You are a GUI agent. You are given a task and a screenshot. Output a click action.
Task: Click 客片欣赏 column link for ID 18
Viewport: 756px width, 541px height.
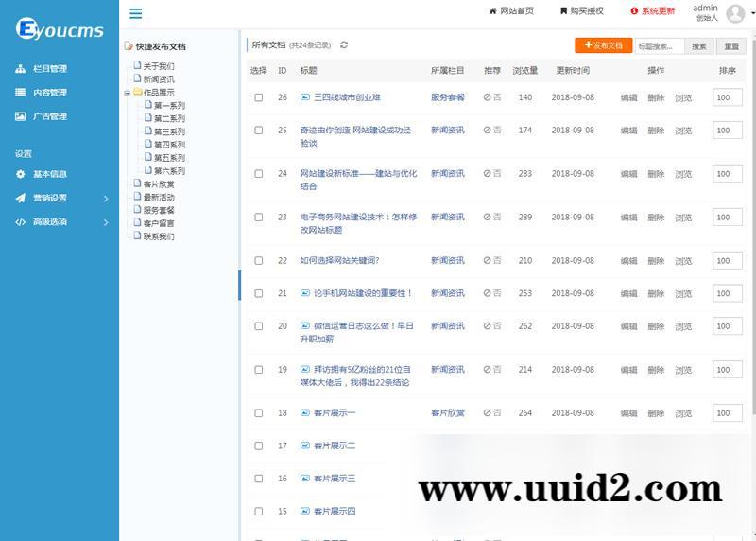[447, 412]
